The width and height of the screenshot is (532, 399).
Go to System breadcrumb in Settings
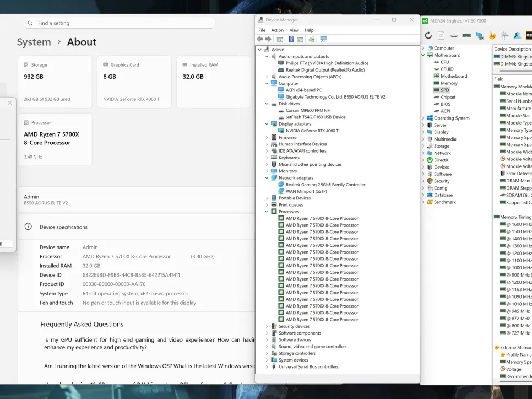(34, 42)
